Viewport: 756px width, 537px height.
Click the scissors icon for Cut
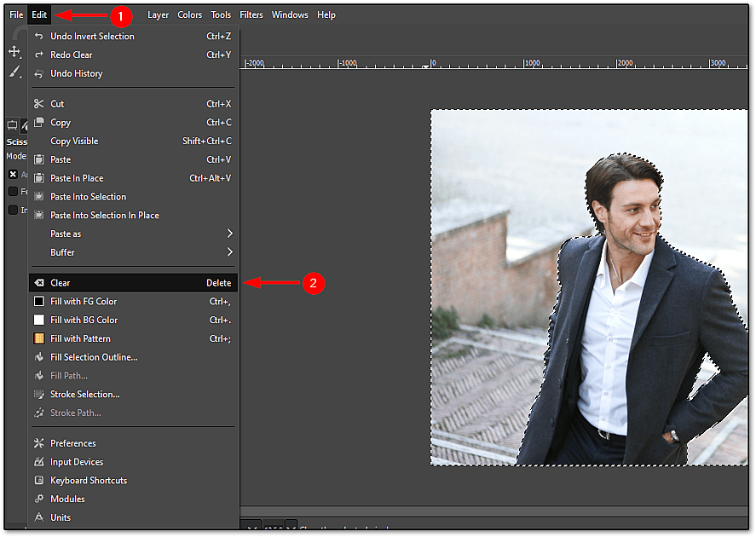coord(39,104)
